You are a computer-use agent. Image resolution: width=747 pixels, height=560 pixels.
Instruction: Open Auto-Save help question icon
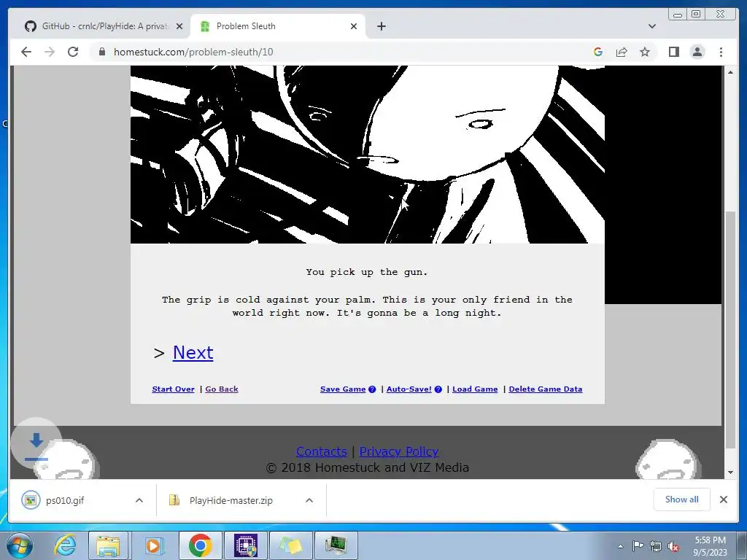coord(438,389)
